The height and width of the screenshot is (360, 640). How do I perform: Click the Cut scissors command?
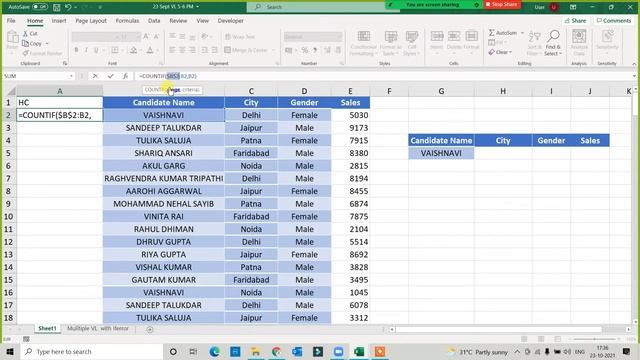point(30,33)
